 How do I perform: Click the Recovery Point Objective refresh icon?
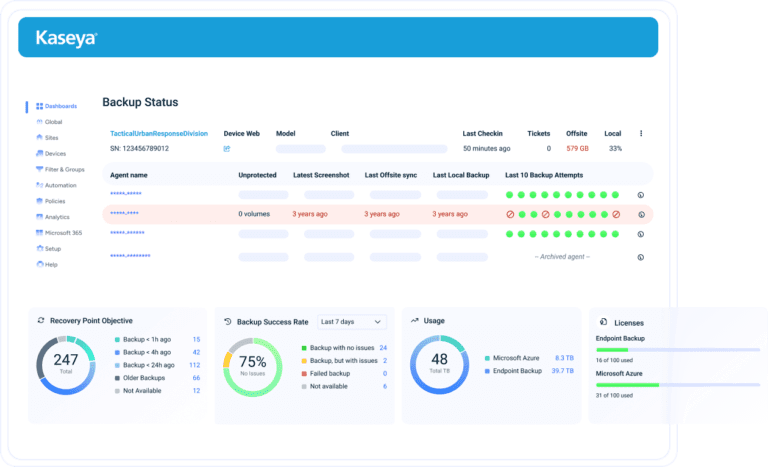[x=40, y=320]
